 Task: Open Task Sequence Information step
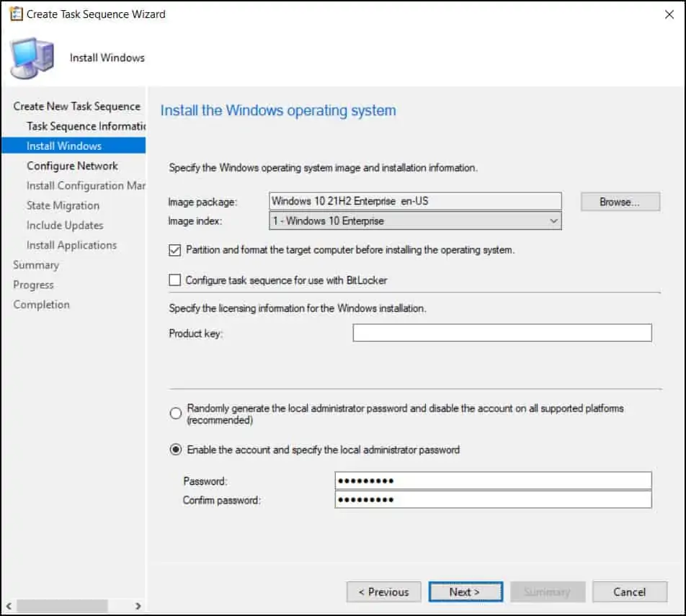point(86,126)
